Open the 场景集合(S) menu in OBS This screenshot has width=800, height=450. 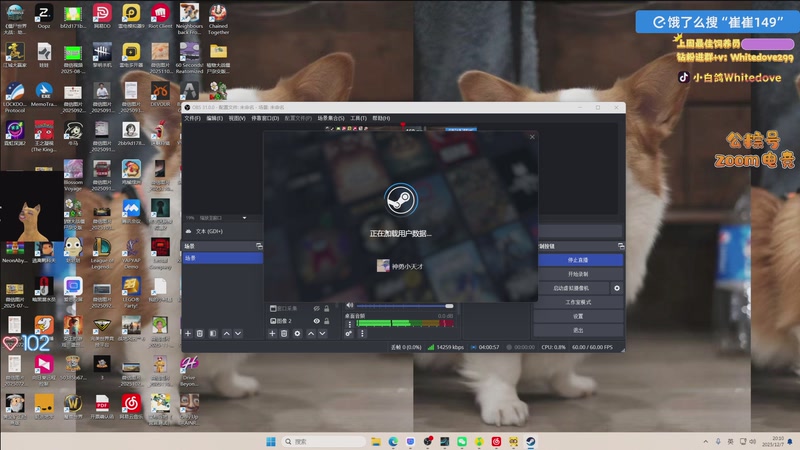(x=331, y=118)
